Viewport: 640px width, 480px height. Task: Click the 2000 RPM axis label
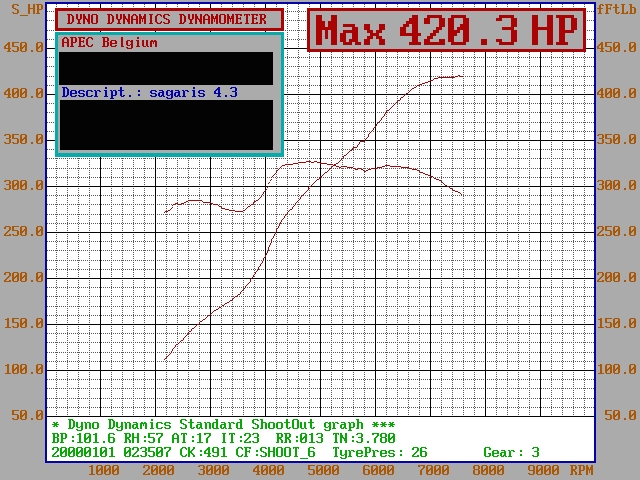[x=158, y=471]
